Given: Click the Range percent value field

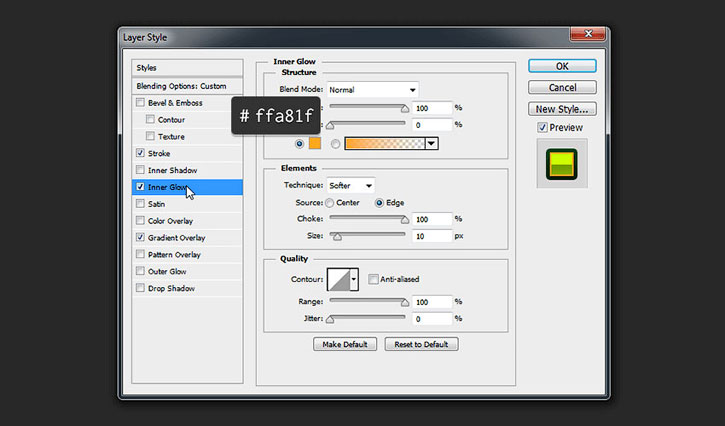Looking at the screenshot, I should pos(432,302).
